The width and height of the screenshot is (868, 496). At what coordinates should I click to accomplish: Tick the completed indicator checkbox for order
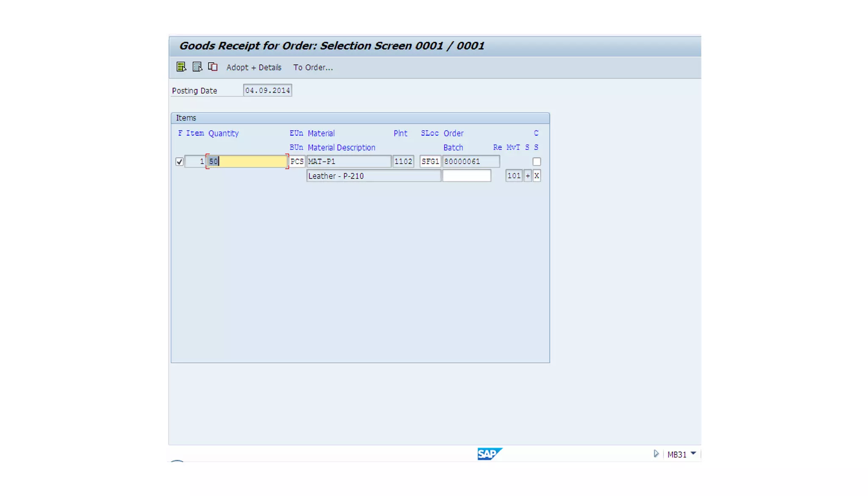tap(537, 162)
